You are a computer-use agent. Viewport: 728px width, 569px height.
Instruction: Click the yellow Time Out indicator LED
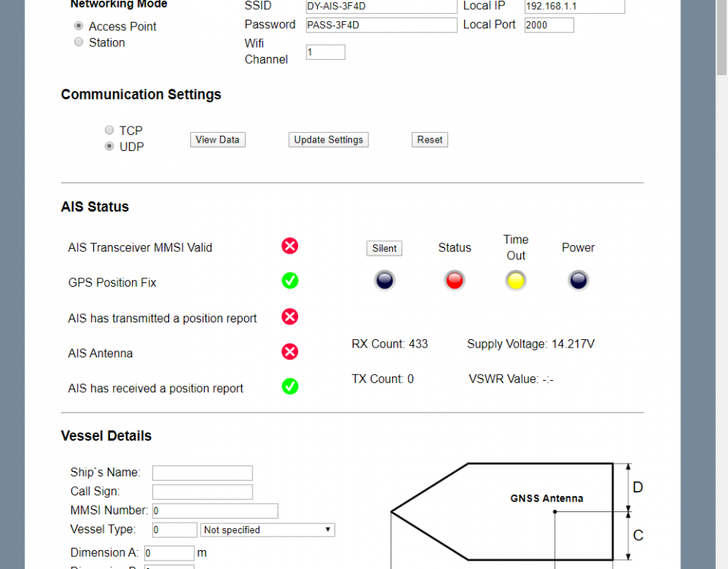pyautogui.click(x=516, y=281)
